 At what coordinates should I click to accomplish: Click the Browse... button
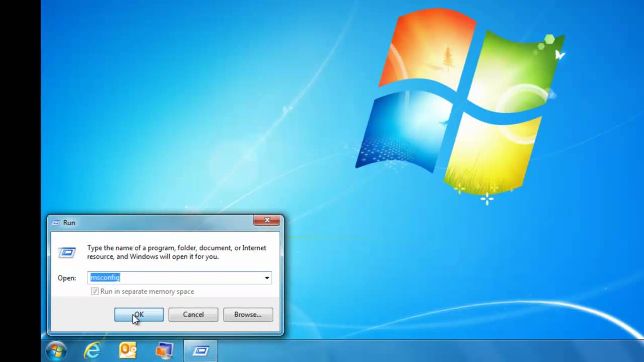click(248, 315)
